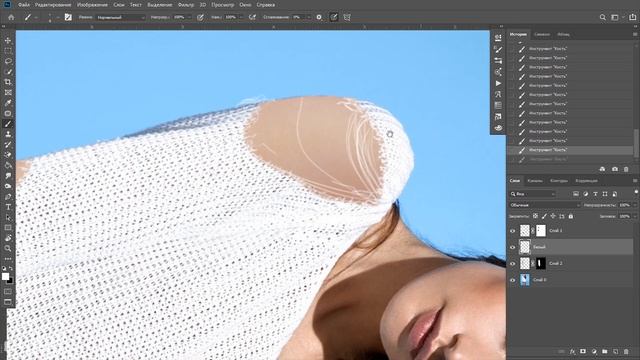Create new document from current state
Viewport: 640px width, 360px height.
coord(602,169)
